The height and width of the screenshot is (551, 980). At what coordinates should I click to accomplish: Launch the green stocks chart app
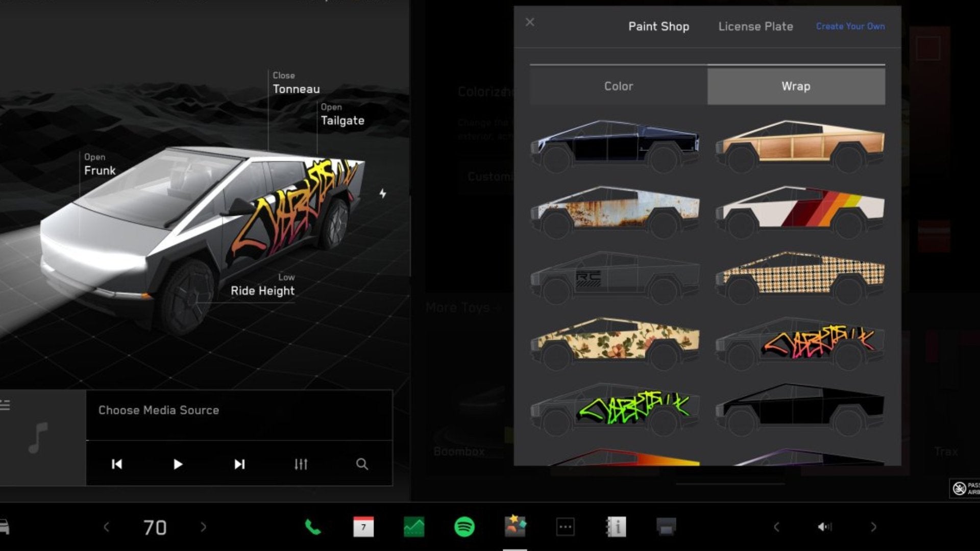(413, 527)
